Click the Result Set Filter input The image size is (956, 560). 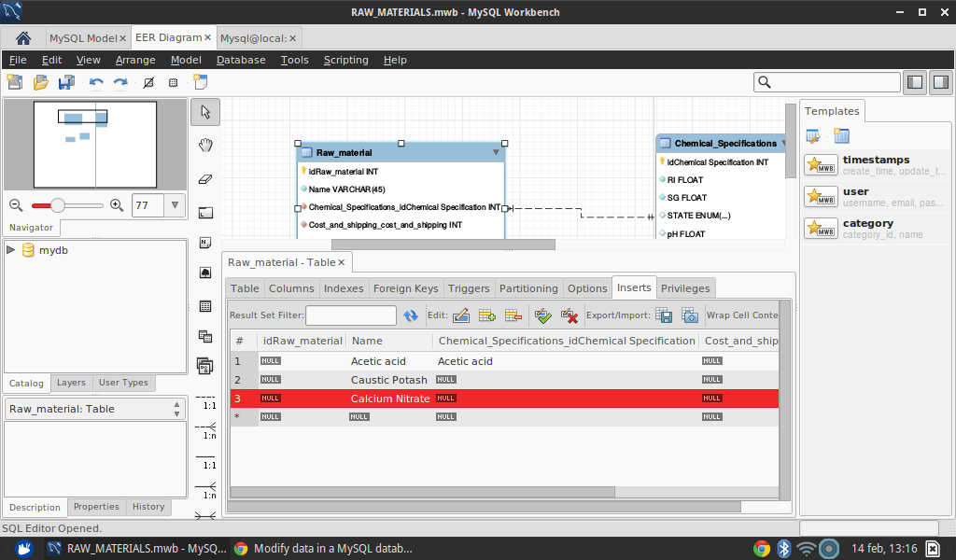(351, 315)
